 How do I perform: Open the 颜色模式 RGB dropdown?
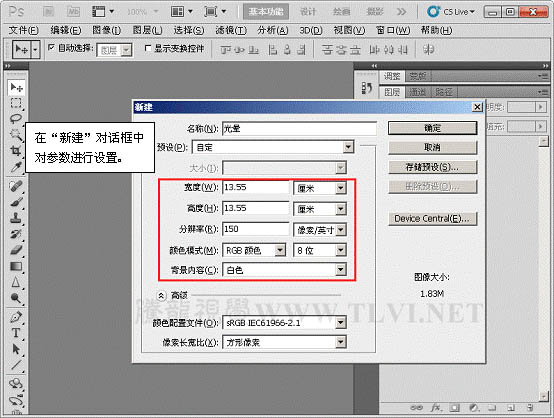tap(254, 251)
